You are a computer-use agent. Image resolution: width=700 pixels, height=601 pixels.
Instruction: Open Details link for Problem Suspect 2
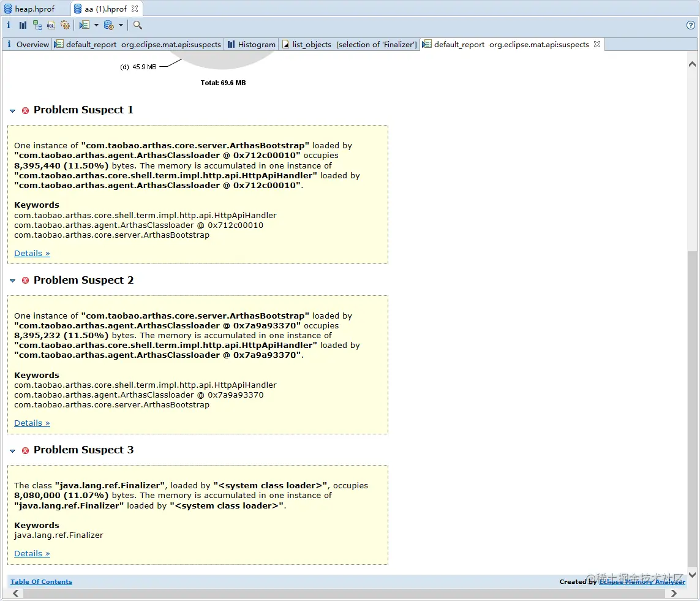[32, 423]
